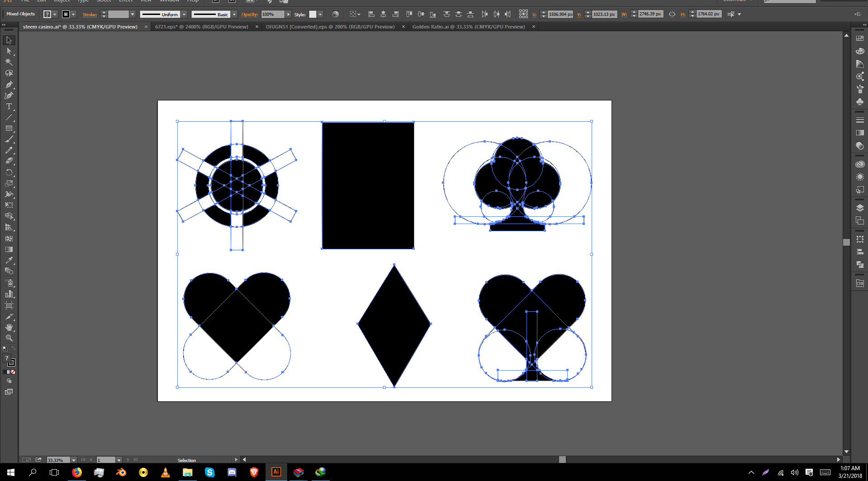Viewport: 868px width, 481px height.
Task: Select the Hand tool
Action: [x=9, y=327]
